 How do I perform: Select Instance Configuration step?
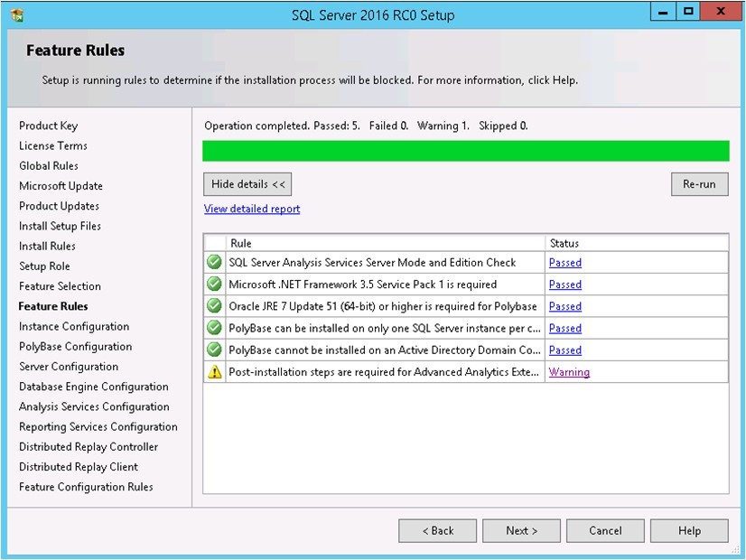(74, 326)
